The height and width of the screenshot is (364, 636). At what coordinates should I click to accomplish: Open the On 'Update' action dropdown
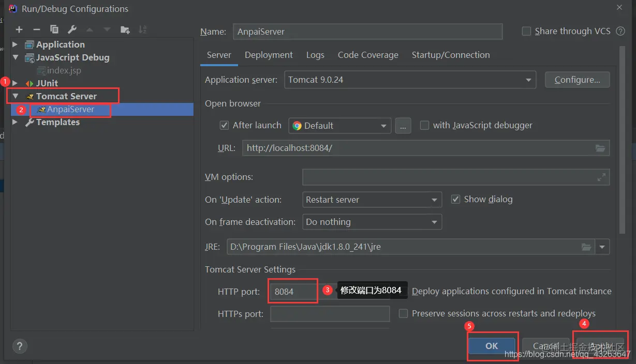(372, 200)
